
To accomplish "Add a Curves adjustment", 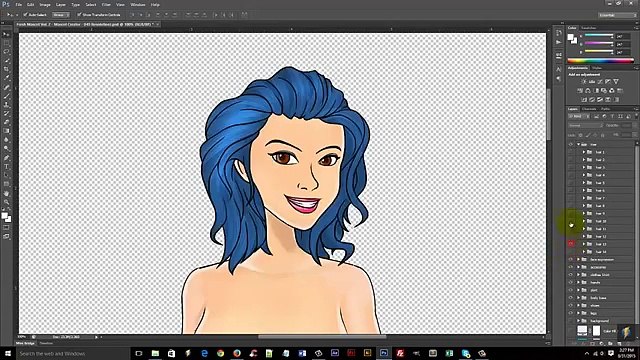I will click(600, 82).
